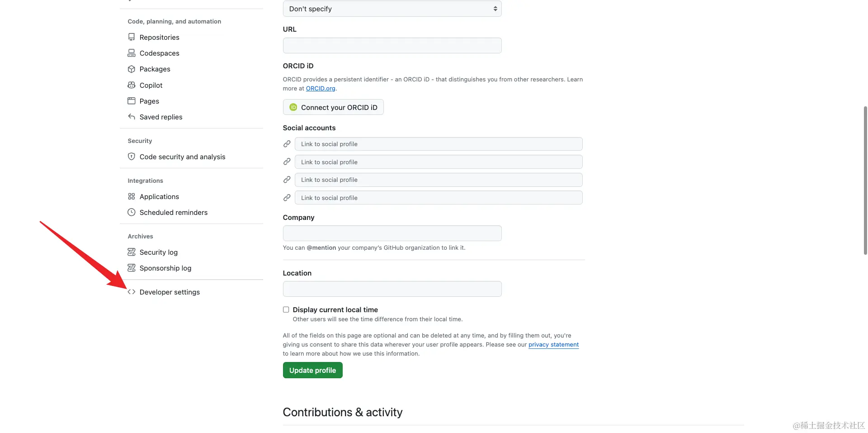Open Security log menu item
The image size is (868, 433).
(x=158, y=252)
